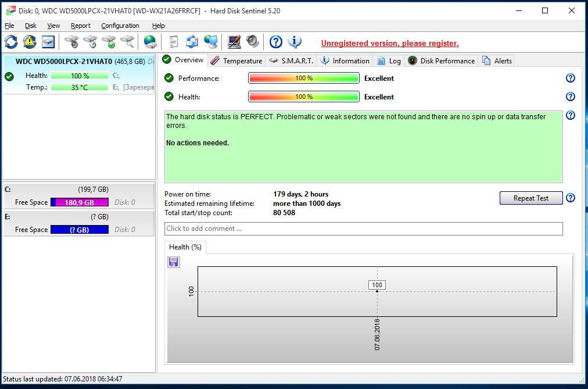
Task: Open the disk info panel toolbar icon
Action: 48,42
